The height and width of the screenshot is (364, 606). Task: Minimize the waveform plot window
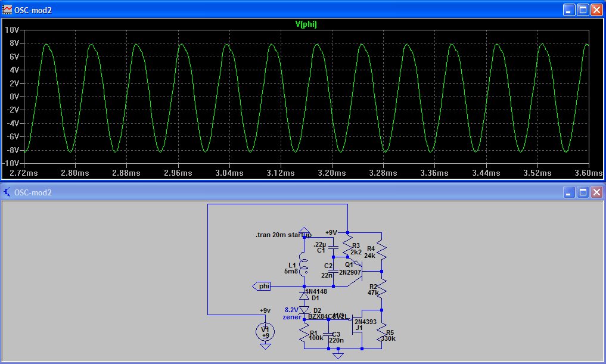click(568, 10)
